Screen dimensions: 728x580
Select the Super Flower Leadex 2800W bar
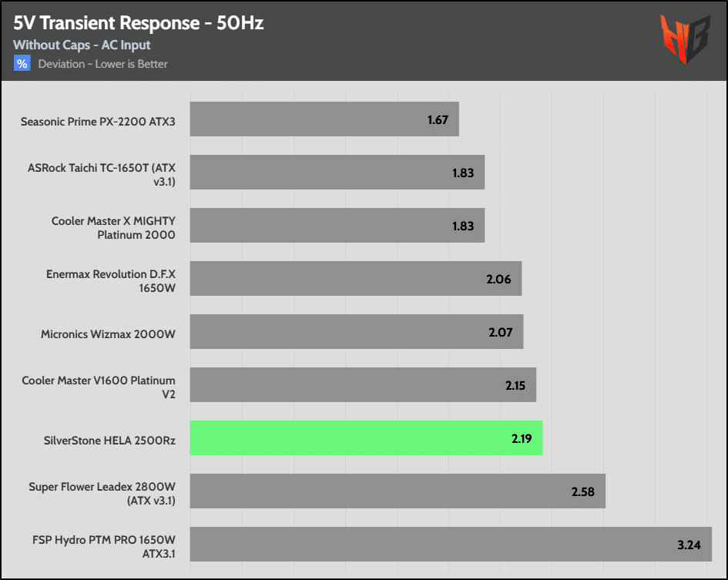(x=398, y=491)
